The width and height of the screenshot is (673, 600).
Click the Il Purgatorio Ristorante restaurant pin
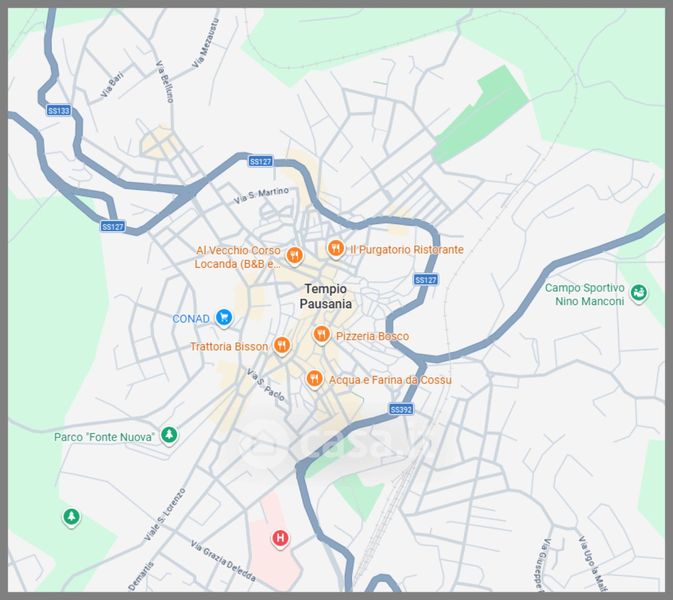336,249
